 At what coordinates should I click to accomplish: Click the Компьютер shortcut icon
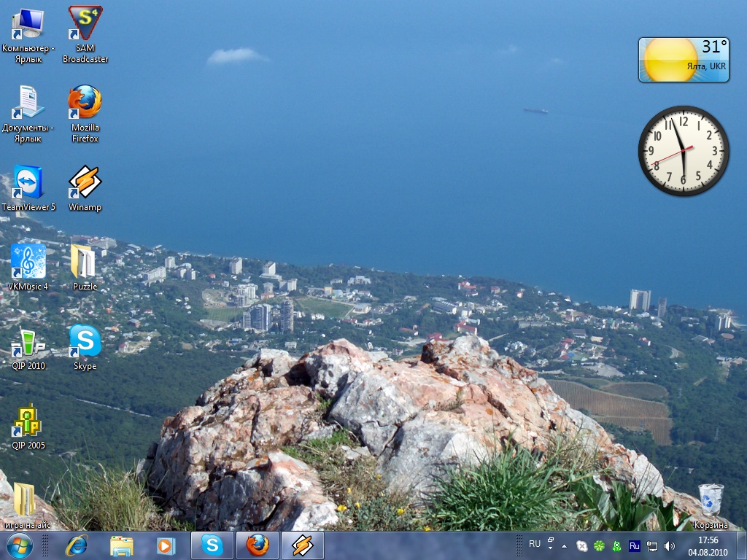click(x=28, y=25)
